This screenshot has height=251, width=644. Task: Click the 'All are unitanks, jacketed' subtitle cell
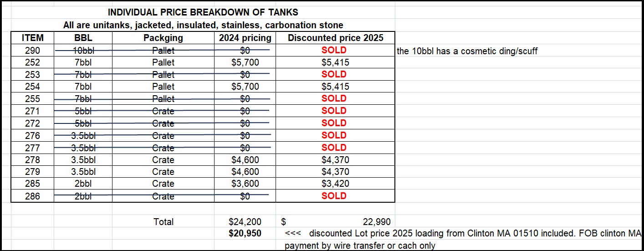pos(203,25)
